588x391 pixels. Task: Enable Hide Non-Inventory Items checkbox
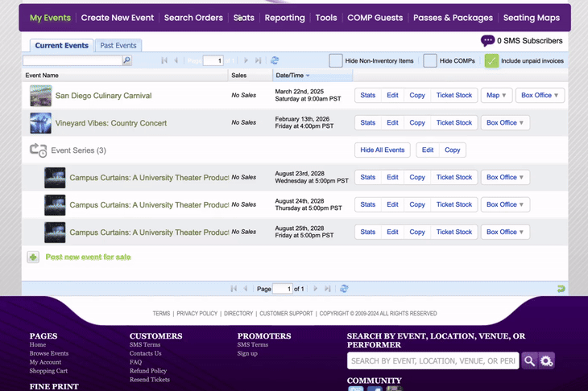(x=336, y=61)
